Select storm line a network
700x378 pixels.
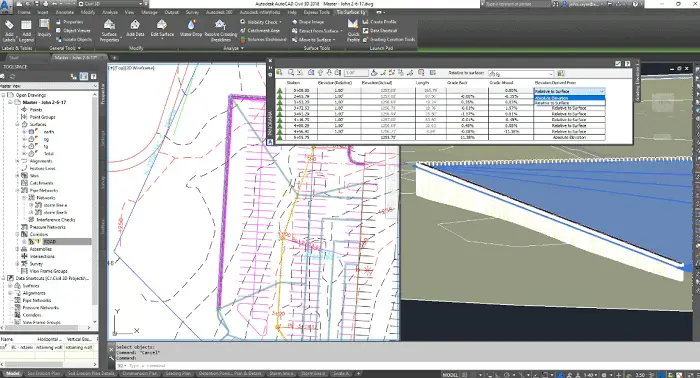[55, 205]
